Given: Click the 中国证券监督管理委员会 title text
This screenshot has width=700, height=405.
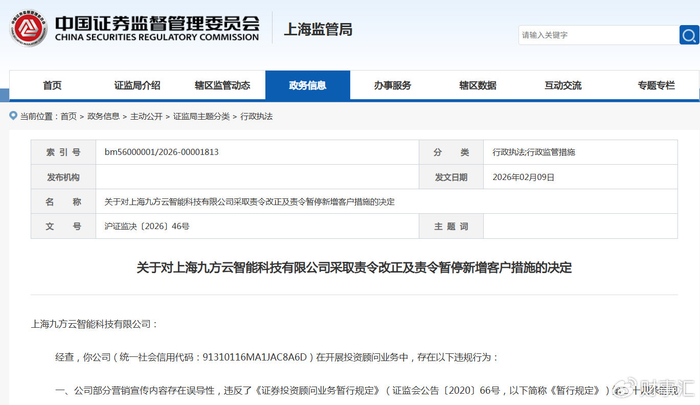Looking at the screenshot, I should tap(157, 23).
